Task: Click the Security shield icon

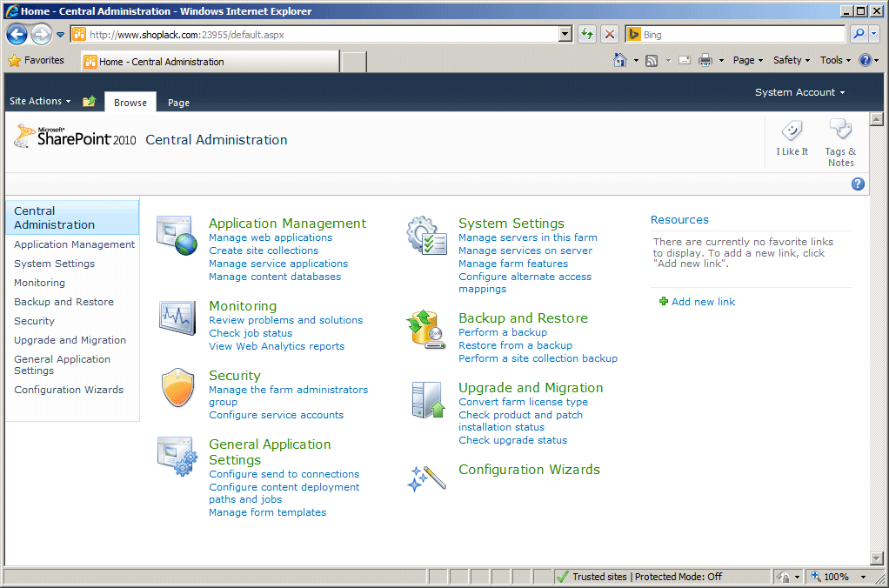Action: pos(178,387)
